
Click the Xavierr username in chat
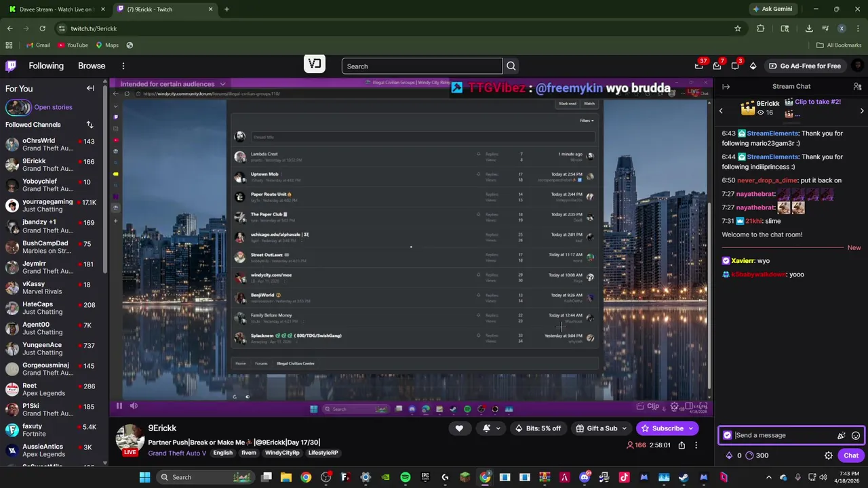[743, 261]
